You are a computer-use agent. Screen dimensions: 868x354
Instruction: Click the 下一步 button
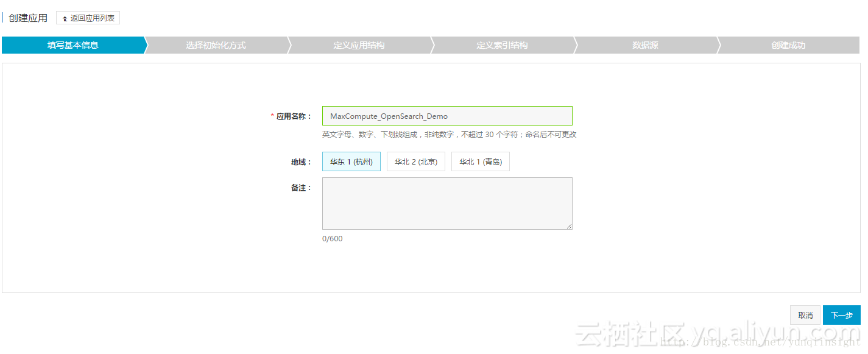(842, 315)
